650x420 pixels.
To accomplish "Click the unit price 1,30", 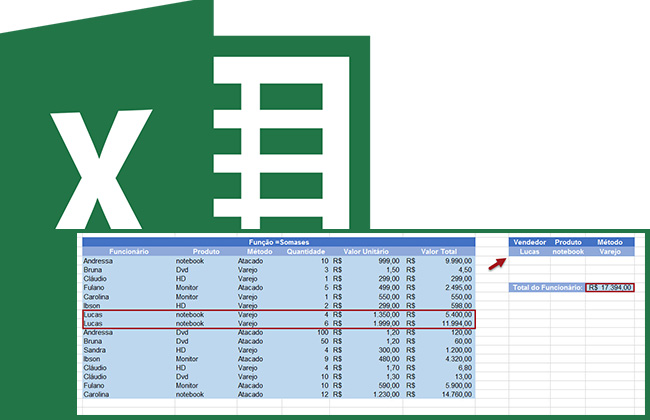I will 393,377.
